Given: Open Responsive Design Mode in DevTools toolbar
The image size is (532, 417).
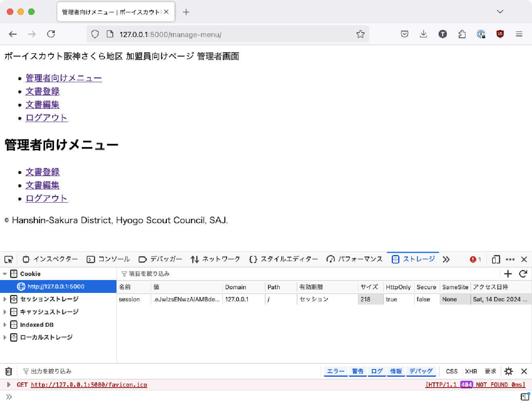Looking at the screenshot, I should (x=495, y=259).
